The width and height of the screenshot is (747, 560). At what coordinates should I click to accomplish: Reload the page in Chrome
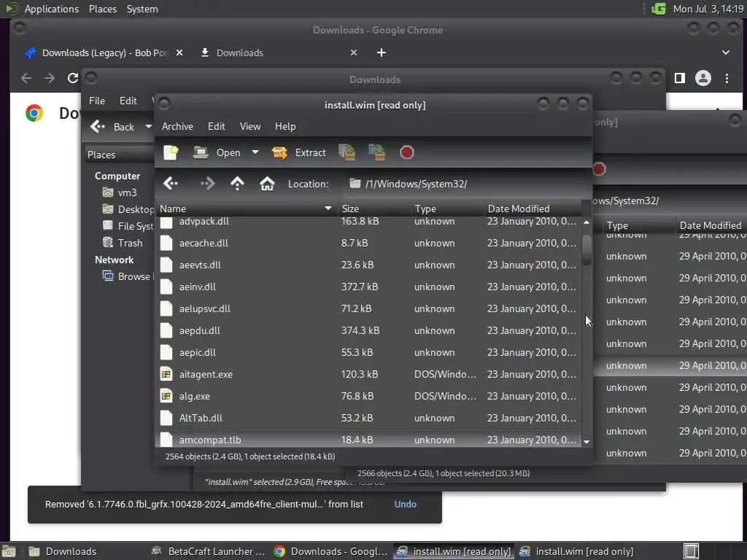[x=72, y=78]
